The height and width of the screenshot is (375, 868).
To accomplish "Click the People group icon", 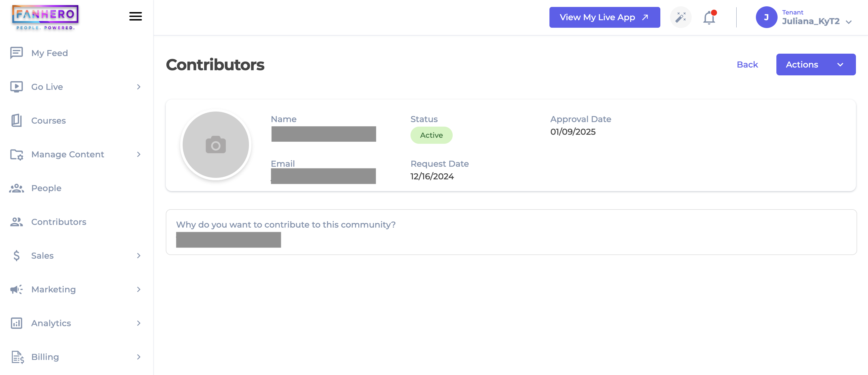I will click(16, 188).
